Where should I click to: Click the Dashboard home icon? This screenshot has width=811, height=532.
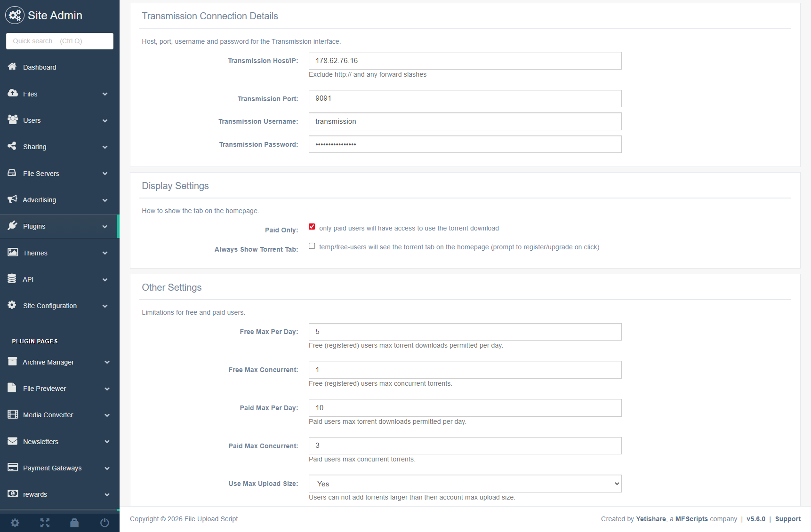(x=12, y=67)
